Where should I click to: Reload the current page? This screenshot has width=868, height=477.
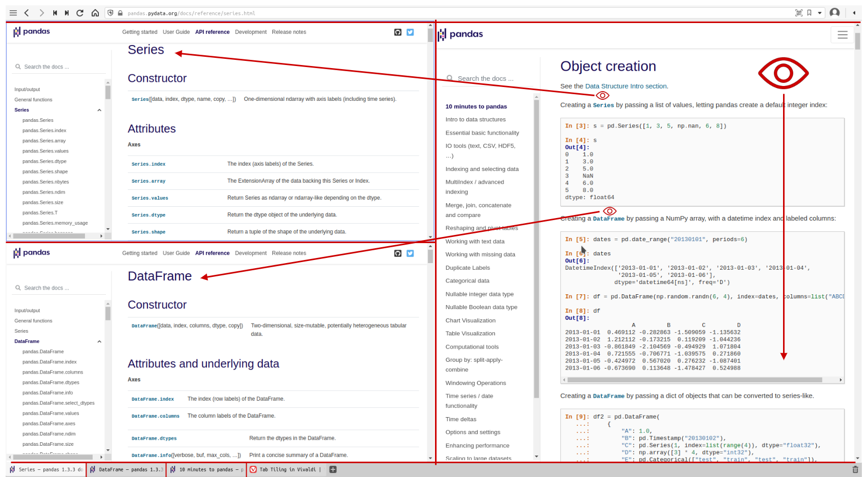[80, 13]
